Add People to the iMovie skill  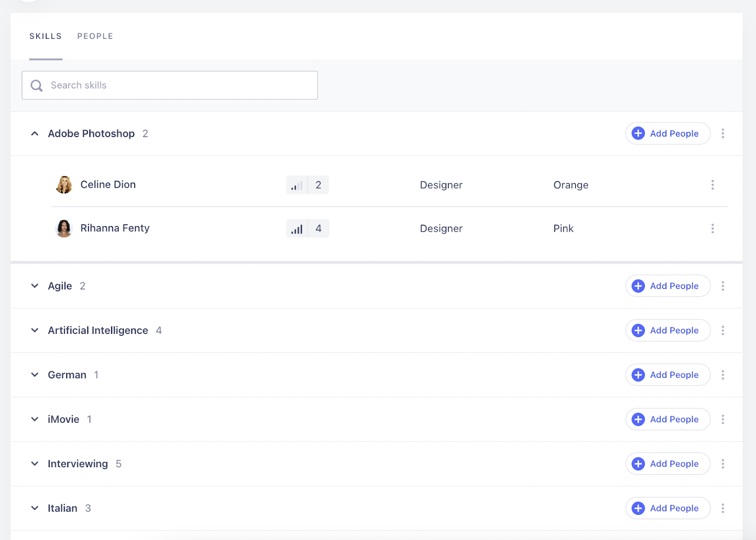click(x=667, y=419)
